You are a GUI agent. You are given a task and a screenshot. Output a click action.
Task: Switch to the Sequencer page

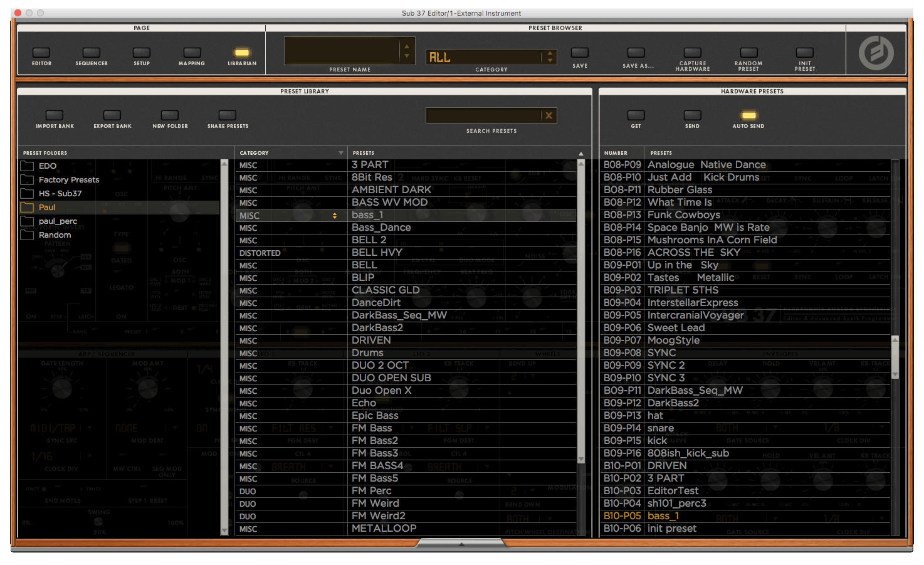tap(92, 53)
